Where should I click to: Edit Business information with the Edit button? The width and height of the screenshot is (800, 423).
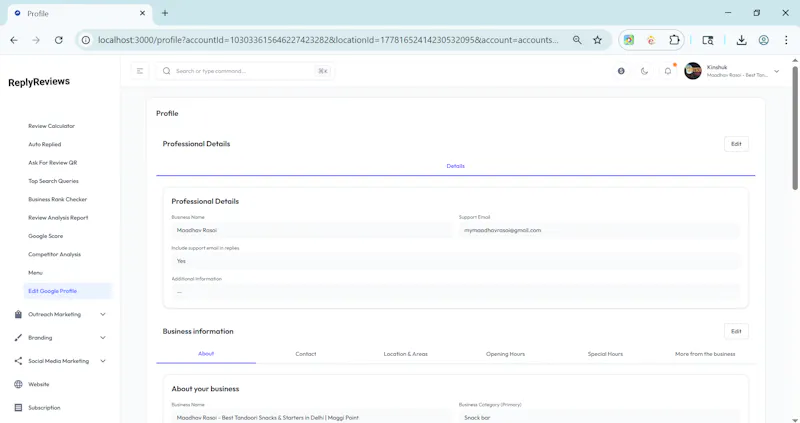pos(736,331)
